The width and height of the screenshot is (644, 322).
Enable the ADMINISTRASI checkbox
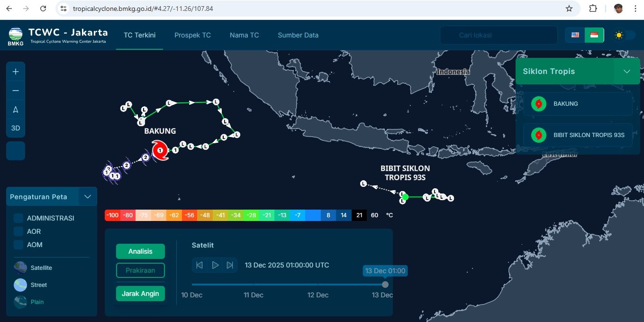[x=18, y=218]
